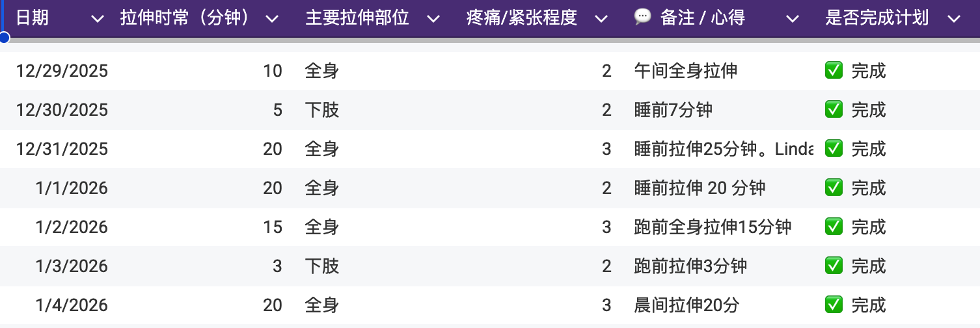Click the 疼痛/紧张程度 column dropdown arrow
Screen dimensions: 980x328
601,19
